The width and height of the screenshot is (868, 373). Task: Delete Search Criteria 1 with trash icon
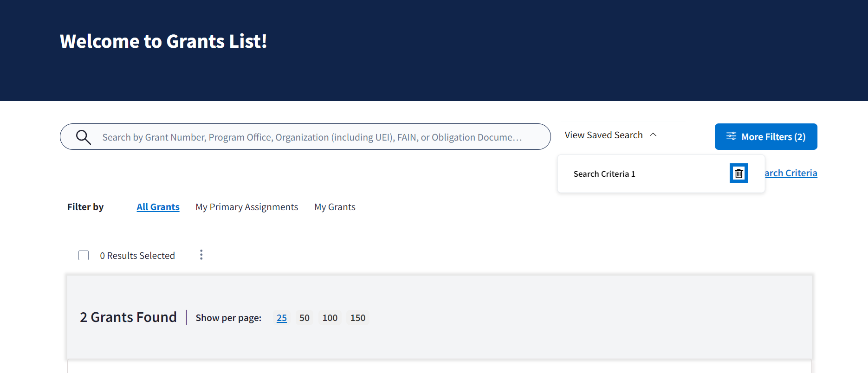click(x=738, y=174)
